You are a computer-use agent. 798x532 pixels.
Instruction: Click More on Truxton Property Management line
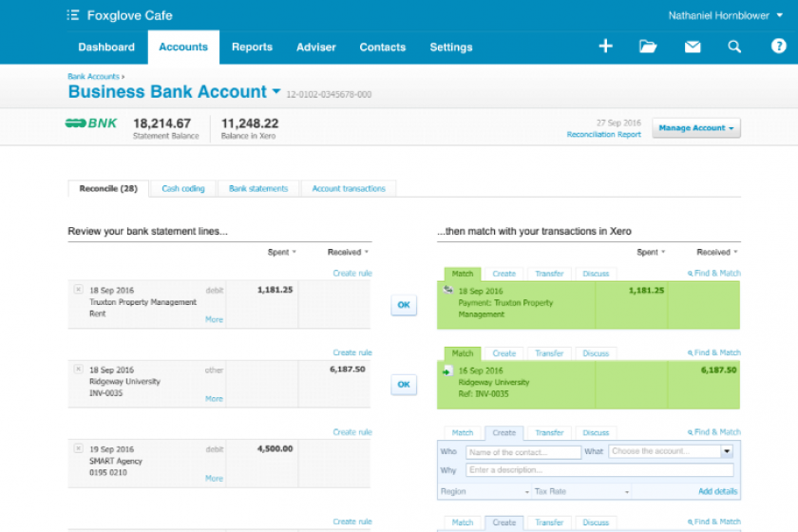click(x=214, y=319)
